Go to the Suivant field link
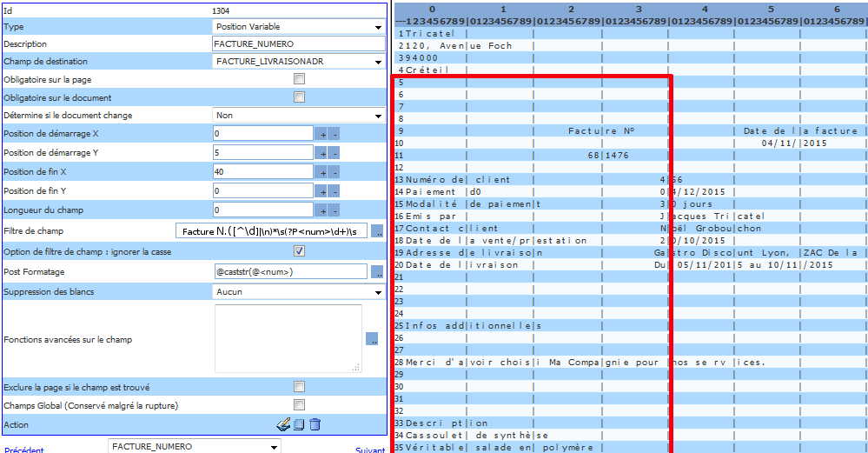The image size is (868, 453). (x=370, y=450)
